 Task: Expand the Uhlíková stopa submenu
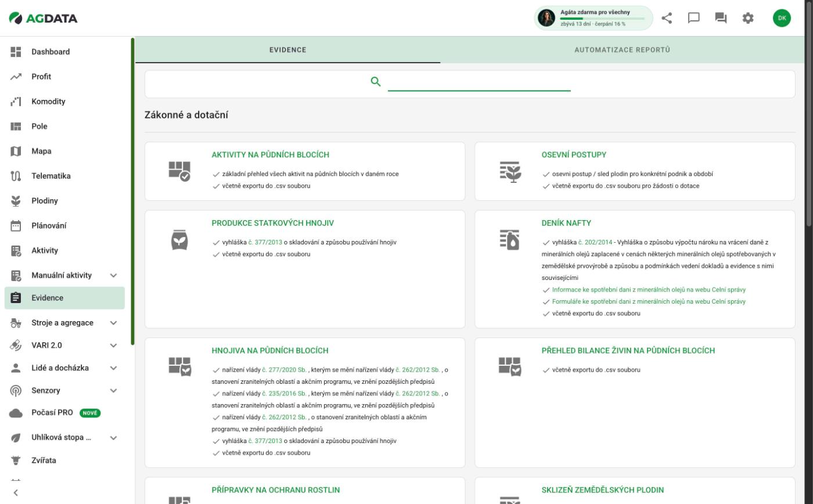click(114, 438)
